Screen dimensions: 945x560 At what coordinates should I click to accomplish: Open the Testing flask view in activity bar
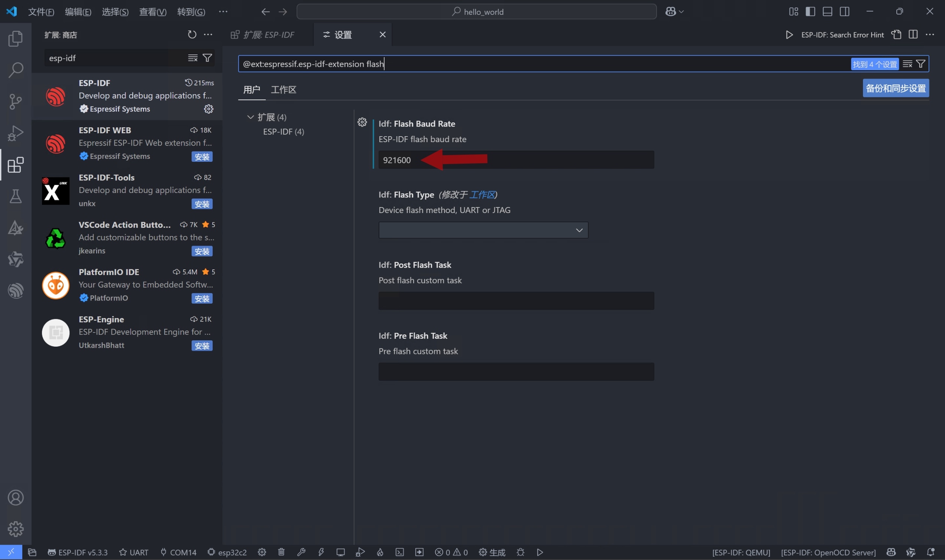point(16,196)
